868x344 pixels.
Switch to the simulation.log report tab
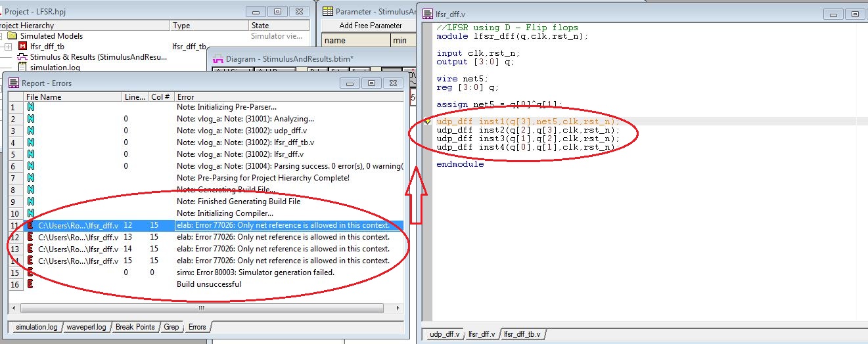click(36, 327)
